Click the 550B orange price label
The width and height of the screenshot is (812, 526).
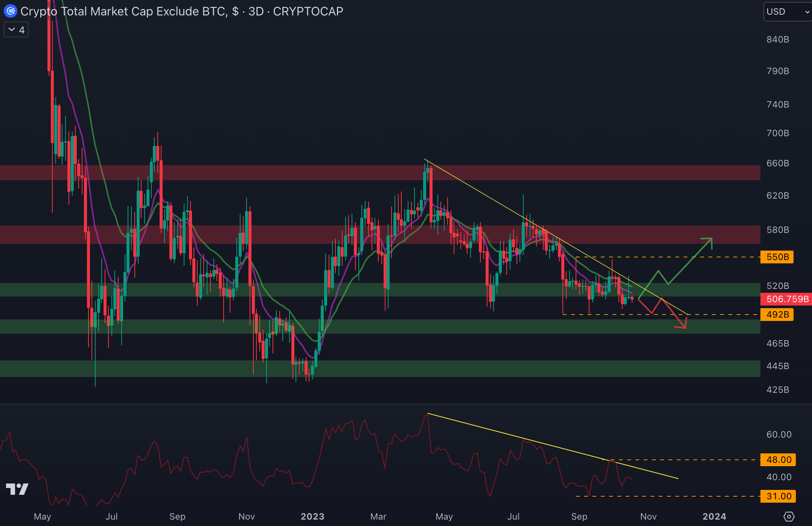777,257
